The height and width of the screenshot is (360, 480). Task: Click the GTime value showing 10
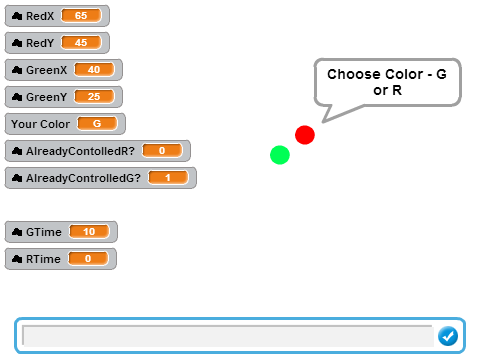pyautogui.click(x=89, y=232)
